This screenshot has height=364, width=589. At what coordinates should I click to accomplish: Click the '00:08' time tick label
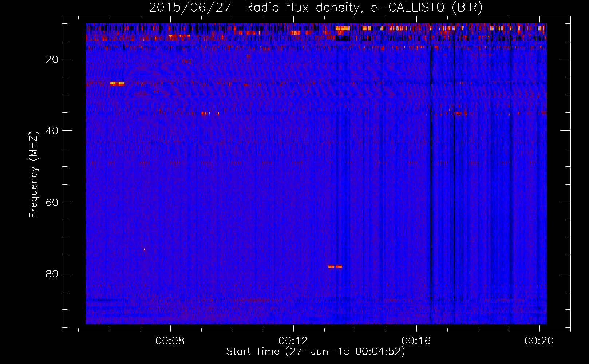coord(170,341)
